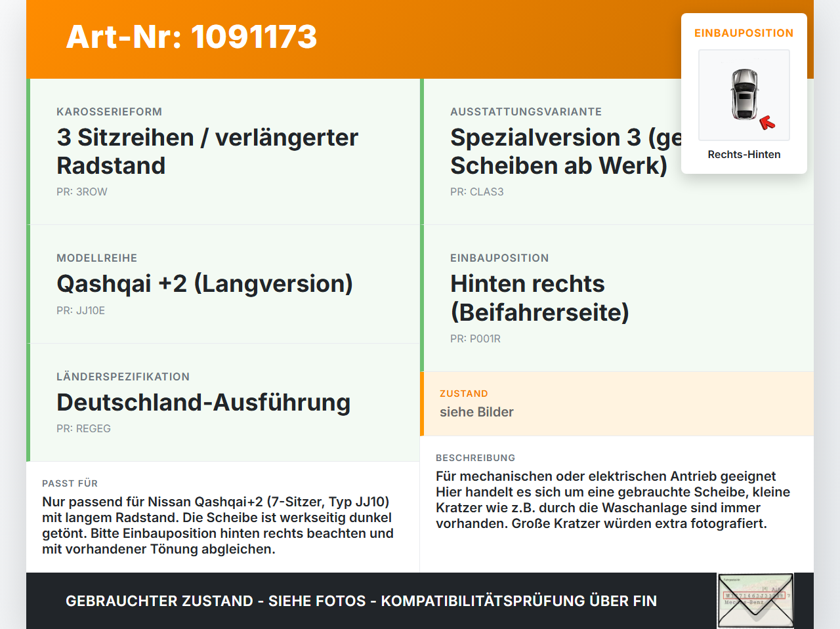Image resolution: width=840 pixels, height=629 pixels.
Task: Click the PR: P001R code
Action: (x=475, y=338)
